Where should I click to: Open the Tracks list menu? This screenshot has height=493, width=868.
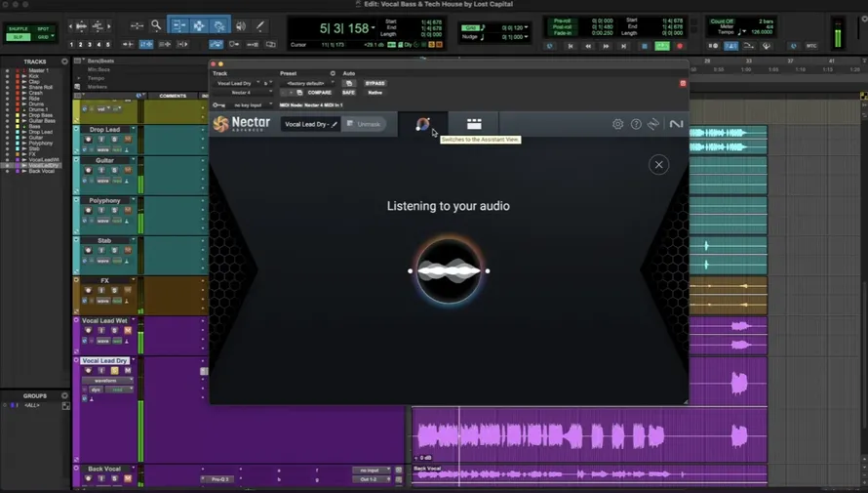point(64,62)
